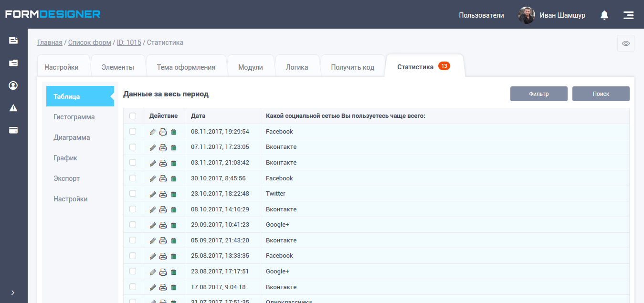Viewport: 644px width, 303px height.
Task: Click the Поиск button
Action: coord(601,94)
